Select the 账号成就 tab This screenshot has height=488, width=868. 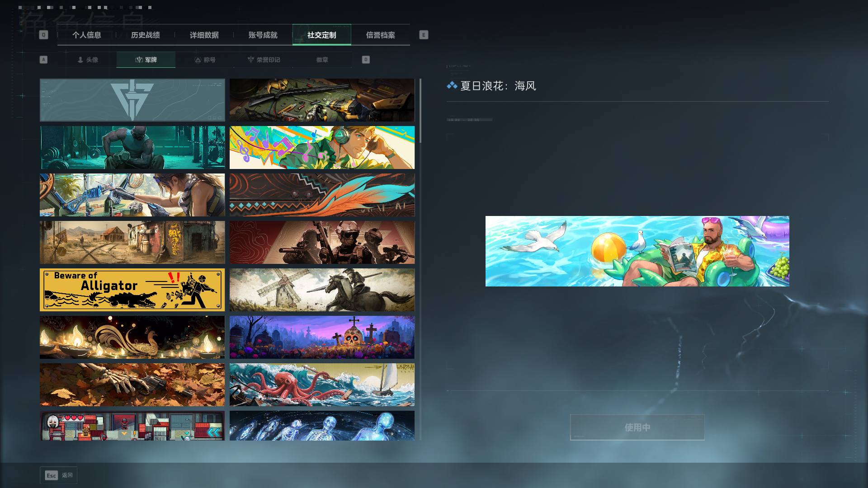point(263,35)
